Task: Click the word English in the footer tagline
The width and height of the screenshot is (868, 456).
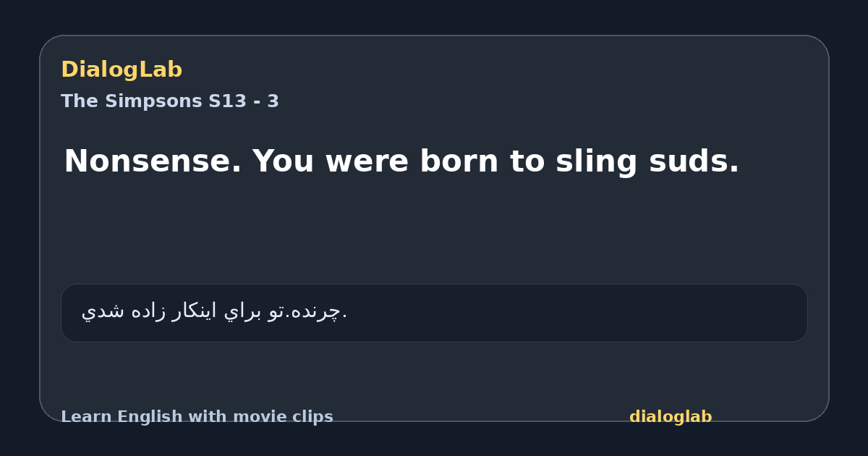Action: pyautogui.click(x=145, y=417)
